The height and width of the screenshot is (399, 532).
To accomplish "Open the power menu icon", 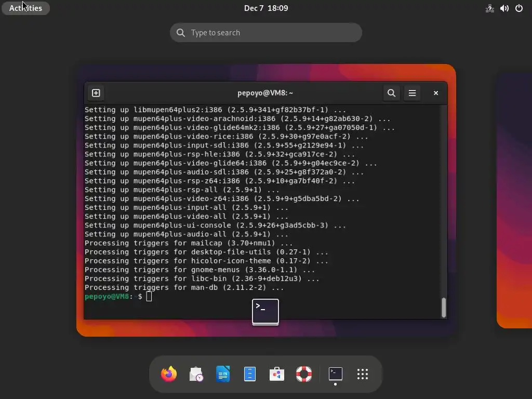I will coord(519,8).
